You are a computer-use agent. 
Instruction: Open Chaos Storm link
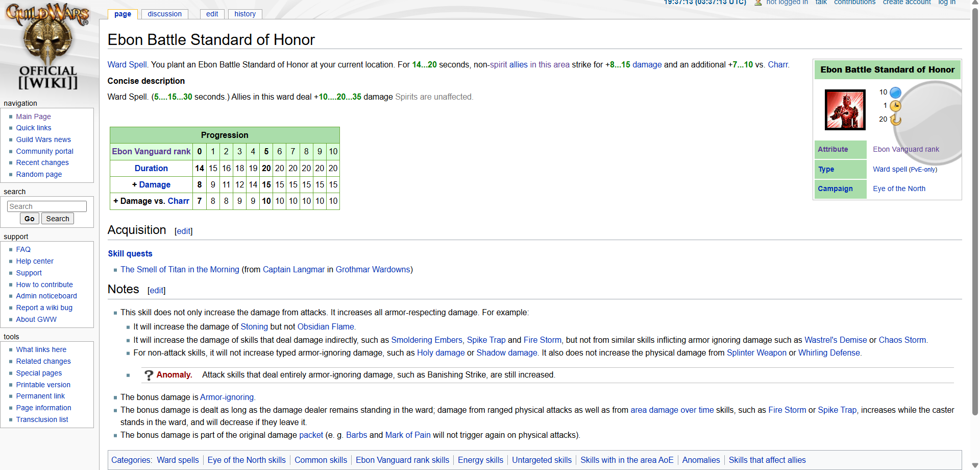902,340
